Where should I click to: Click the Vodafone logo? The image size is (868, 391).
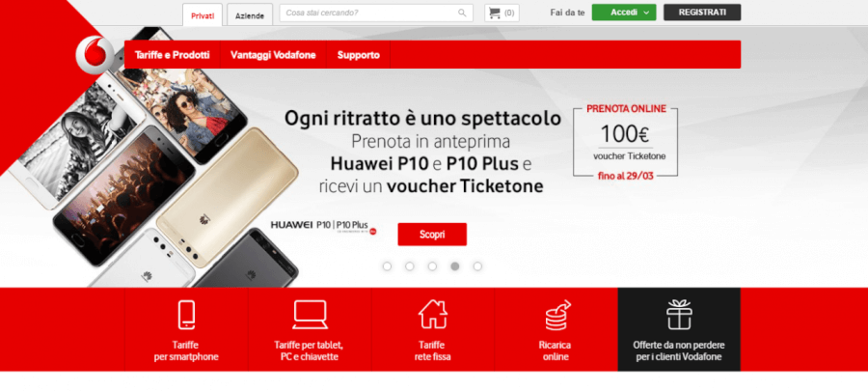coord(95,54)
